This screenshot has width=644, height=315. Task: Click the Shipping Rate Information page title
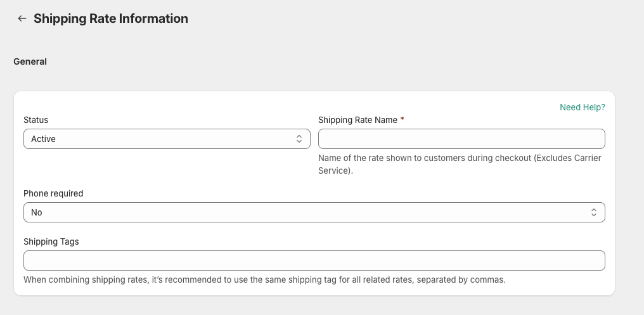click(111, 18)
